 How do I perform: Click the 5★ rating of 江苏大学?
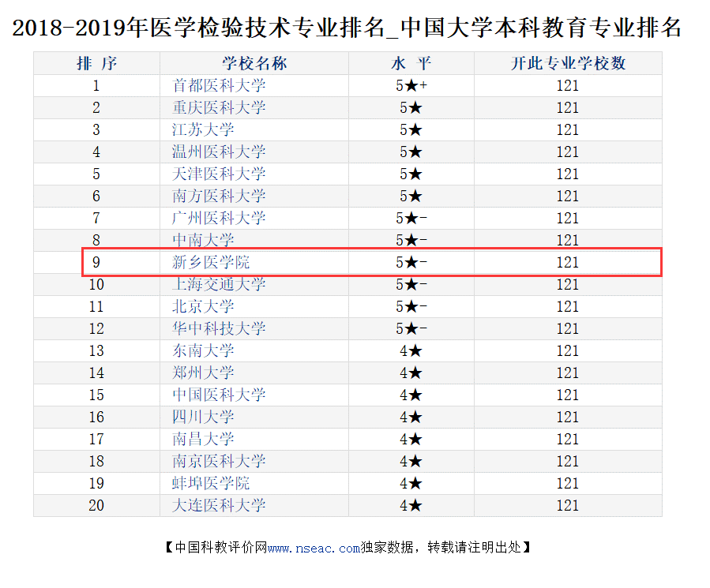[411, 130]
